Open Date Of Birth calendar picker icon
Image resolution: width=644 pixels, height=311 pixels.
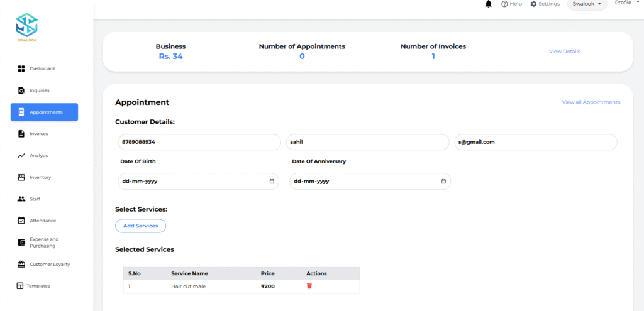click(272, 182)
